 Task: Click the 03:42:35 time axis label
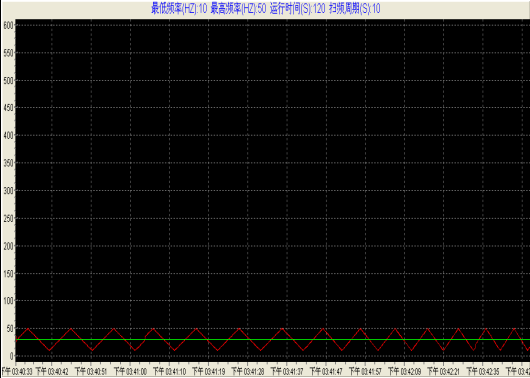pyautogui.click(x=483, y=372)
